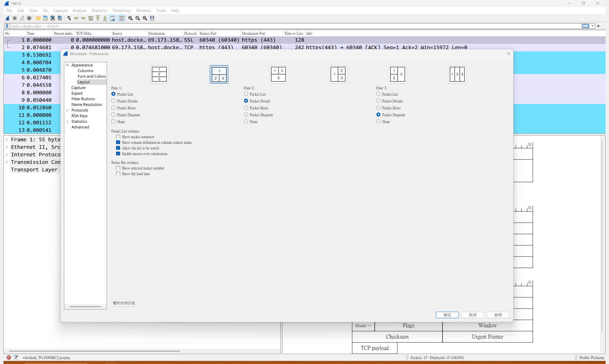This screenshot has width=609, height=364.
Task: Expand Ethernet II details row
Action: [x=7, y=147]
